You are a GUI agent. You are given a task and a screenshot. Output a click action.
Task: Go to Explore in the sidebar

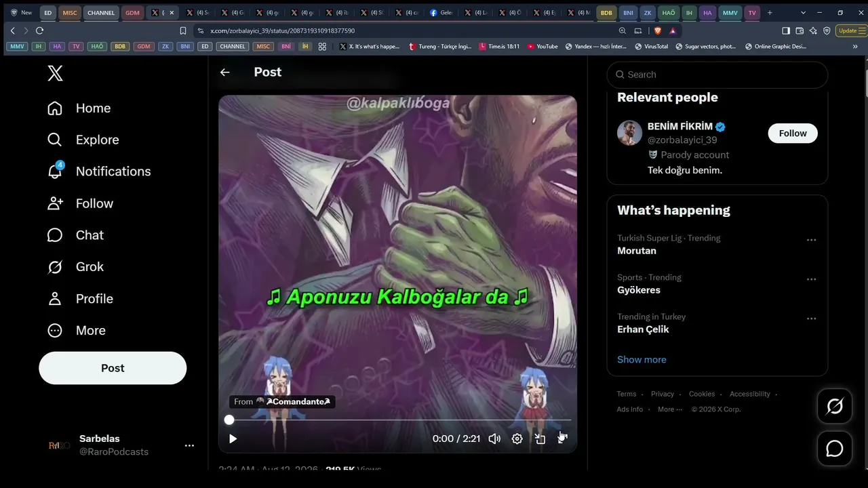83,140
